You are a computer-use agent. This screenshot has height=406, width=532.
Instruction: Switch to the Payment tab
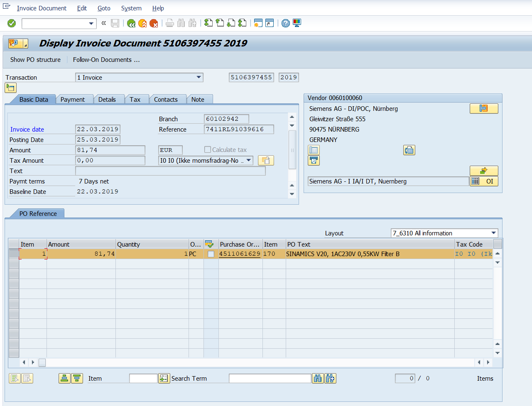pos(73,100)
